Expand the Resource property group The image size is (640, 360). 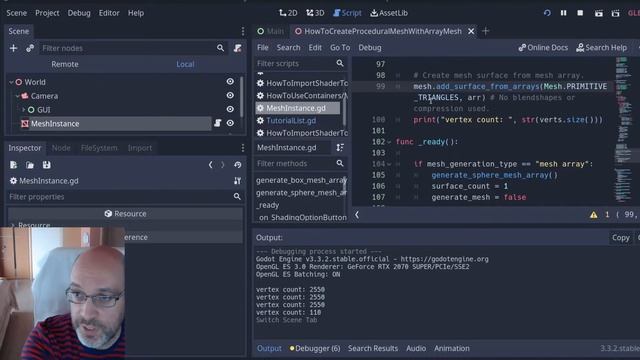(x=13, y=225)
